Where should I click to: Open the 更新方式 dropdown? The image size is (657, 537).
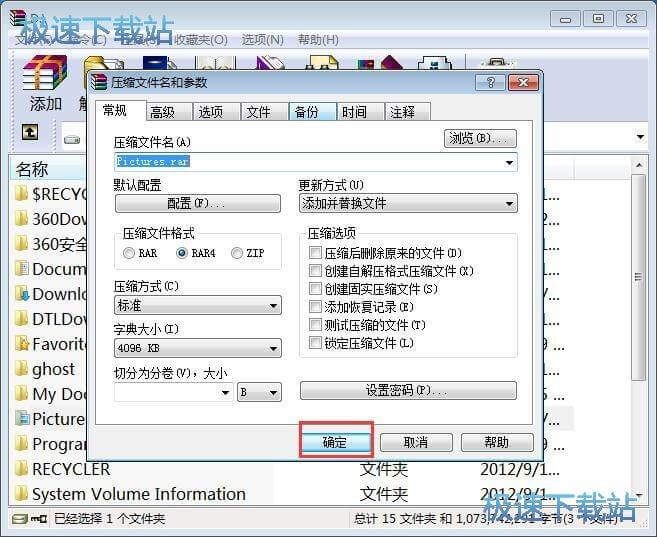[408, 204]
